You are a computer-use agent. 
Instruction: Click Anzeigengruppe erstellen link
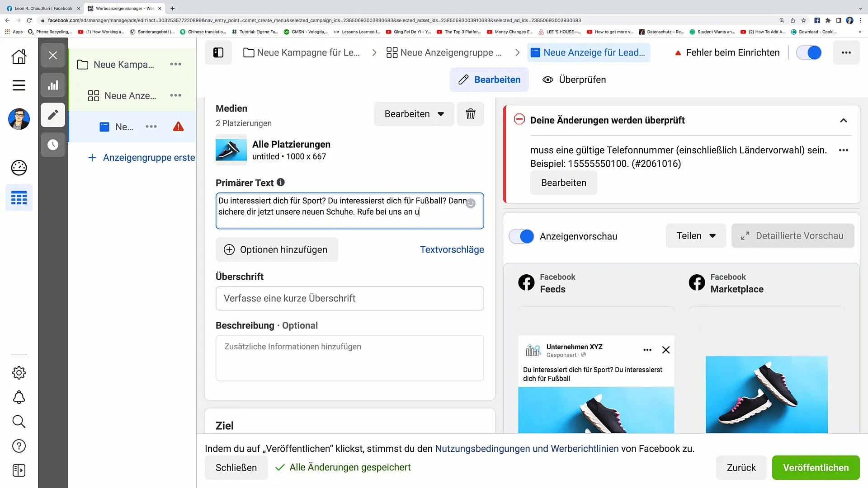[142, 157]
